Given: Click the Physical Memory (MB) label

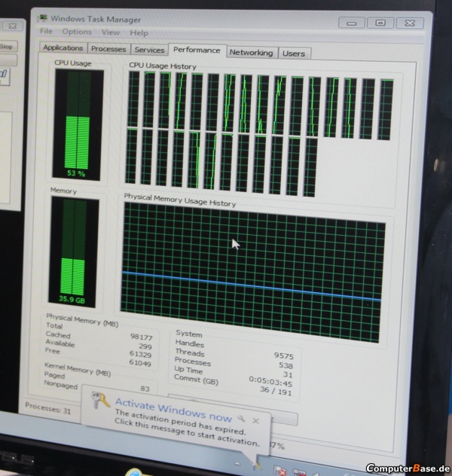Looking at the screenshot, I should (x=82, y=320).
